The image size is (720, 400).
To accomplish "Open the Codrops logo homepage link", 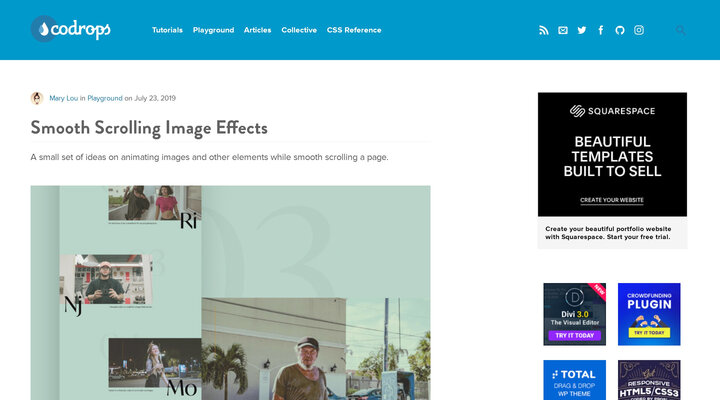I will coord(71,29).
